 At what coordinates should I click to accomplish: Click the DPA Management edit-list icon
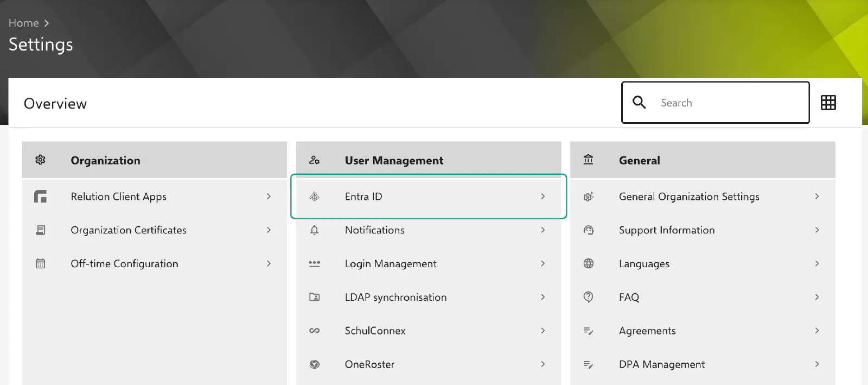pyautogui.click(x=589, y=364)
